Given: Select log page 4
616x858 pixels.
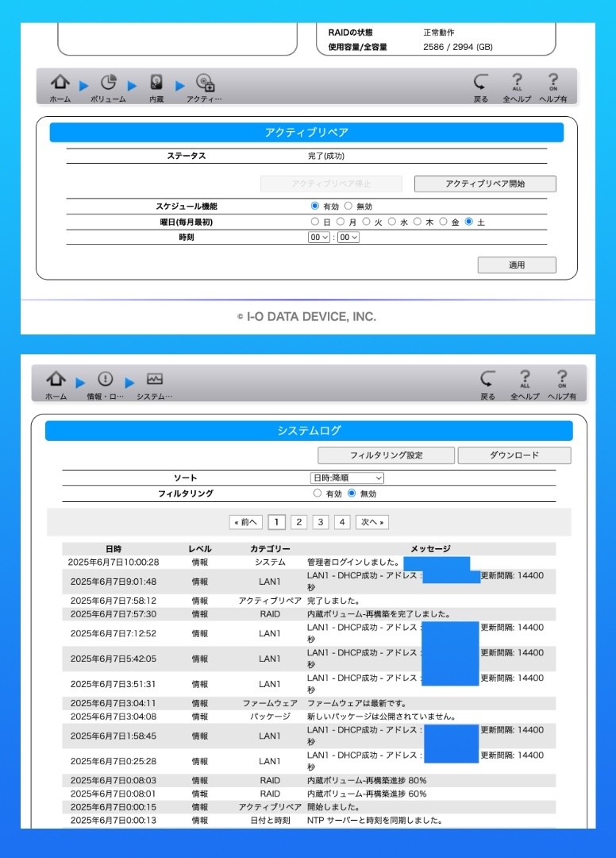Looking at the screenshot, I should click(342, 522).
